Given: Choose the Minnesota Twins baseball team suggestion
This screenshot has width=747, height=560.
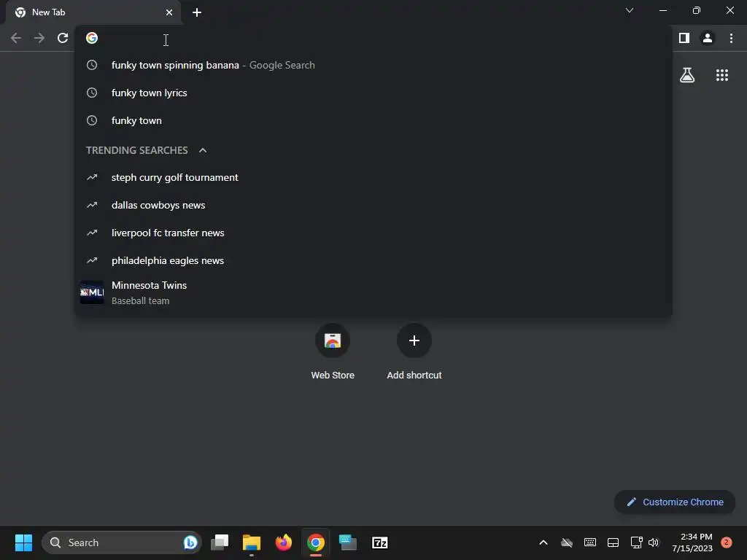Looking at the screenshot, I should pyautogui.click(x=373, y=292).
